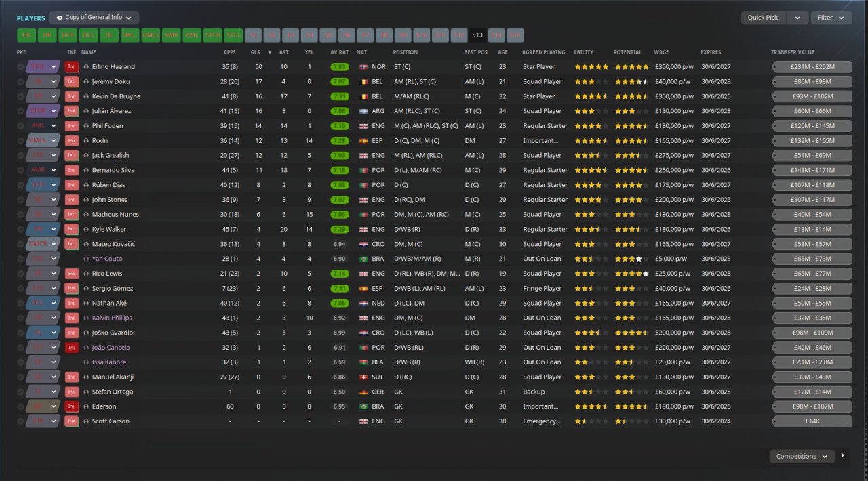Open the AMR position dropdown for Bernardo Silva

tap(43, 170)
